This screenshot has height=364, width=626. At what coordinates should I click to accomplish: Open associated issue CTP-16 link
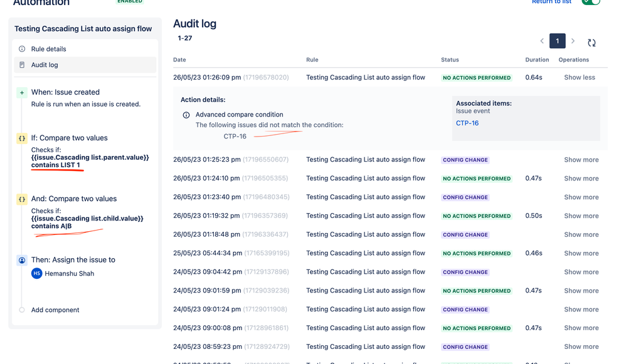pos(467,123)
